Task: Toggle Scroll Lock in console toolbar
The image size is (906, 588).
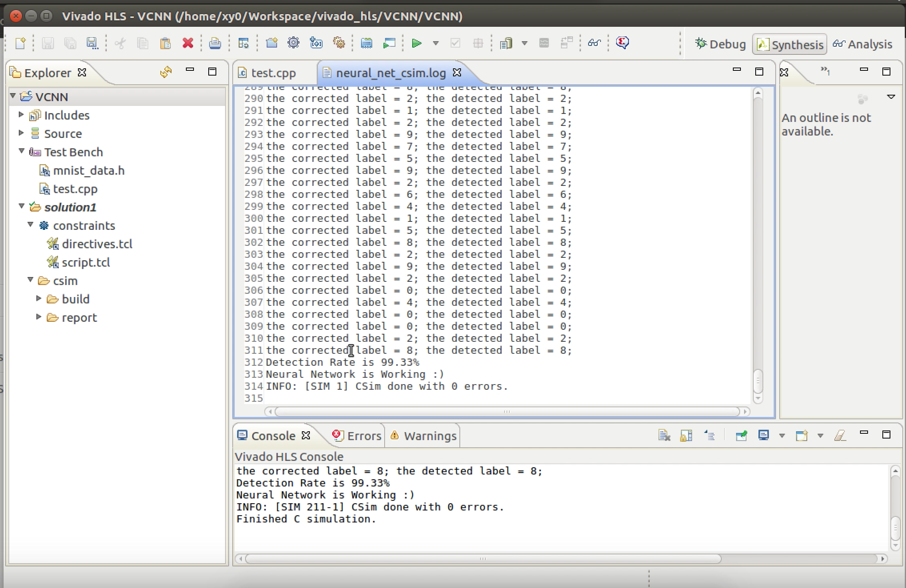Action: point(686,435)
